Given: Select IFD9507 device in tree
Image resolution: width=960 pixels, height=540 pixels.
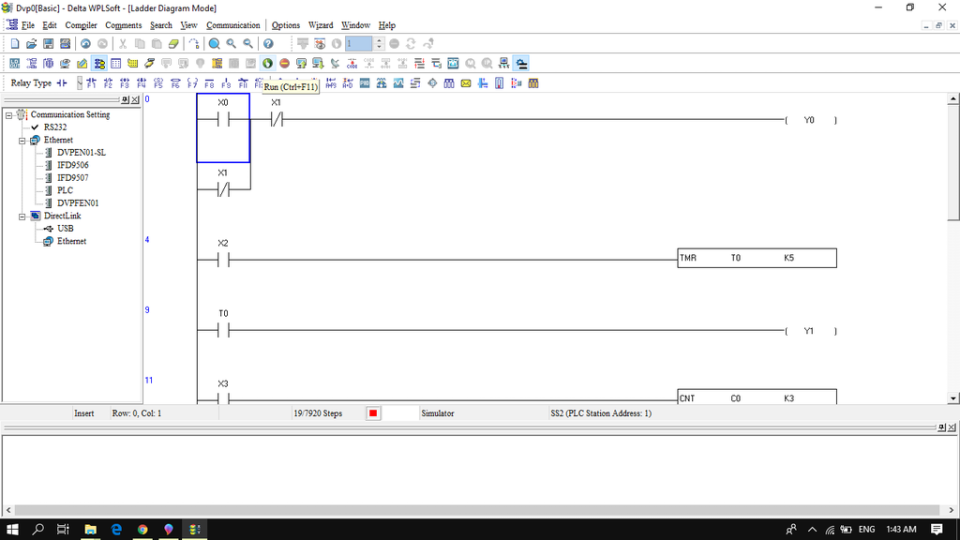Looking at the screenshot, I should tap(73, 178).
